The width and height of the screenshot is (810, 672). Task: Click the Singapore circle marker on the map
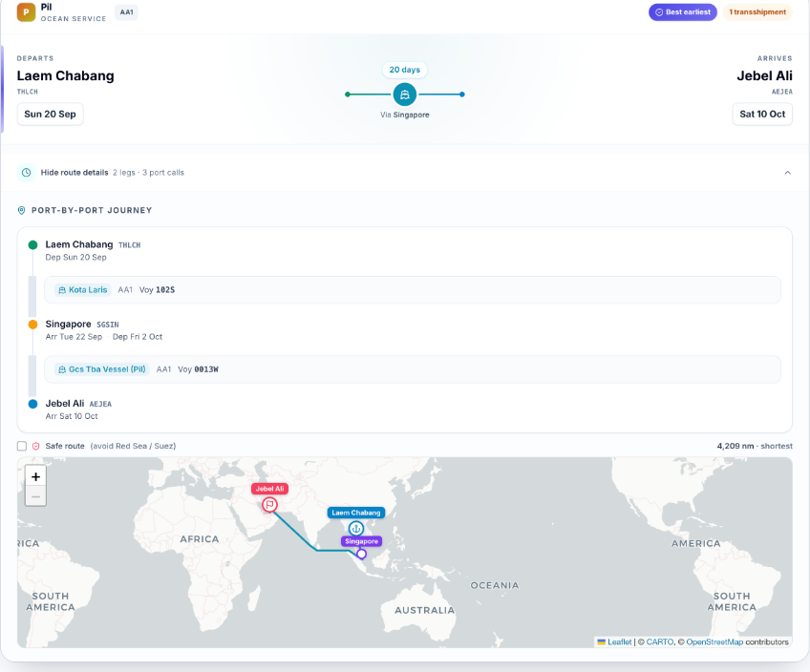(362, 554)
